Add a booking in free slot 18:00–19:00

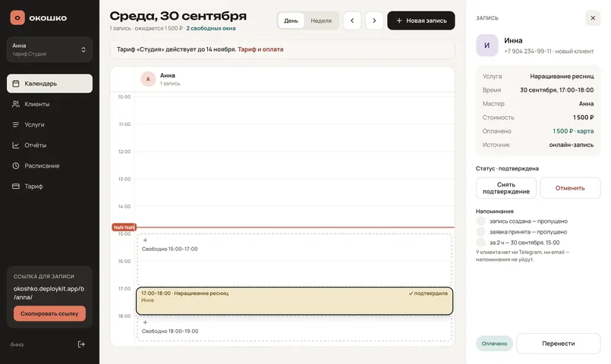(x=294, y=328)
